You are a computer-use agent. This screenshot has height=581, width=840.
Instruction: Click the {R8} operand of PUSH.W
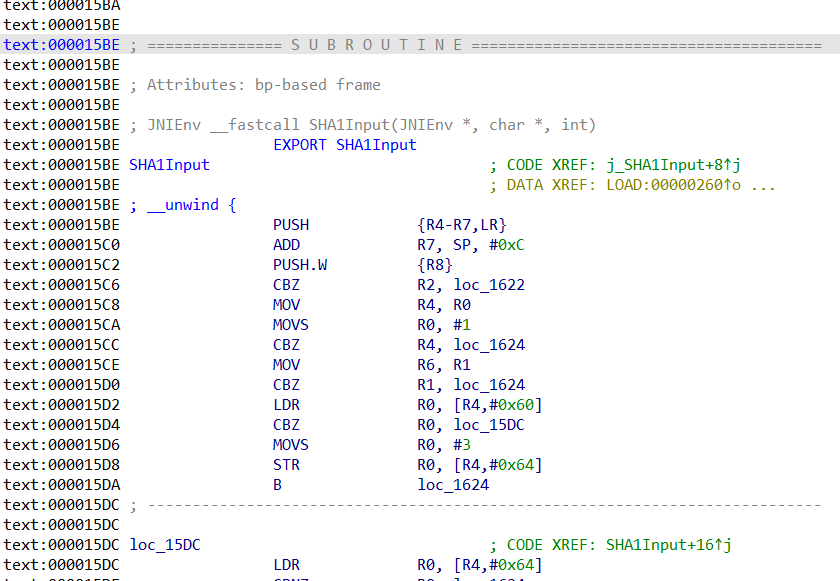[x=435, y=265]
